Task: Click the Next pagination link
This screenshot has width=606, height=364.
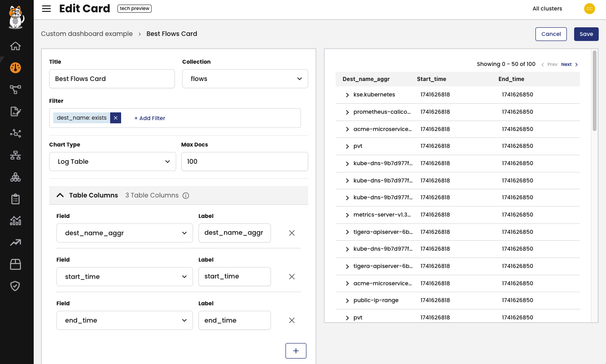Action: tap(566, 64)
